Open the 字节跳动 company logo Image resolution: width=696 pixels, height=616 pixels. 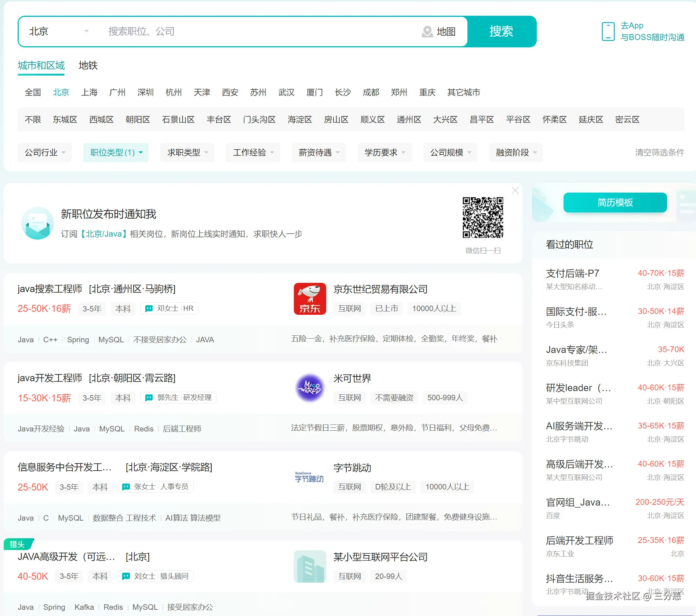pyautogui.click(x=310, y=477)
